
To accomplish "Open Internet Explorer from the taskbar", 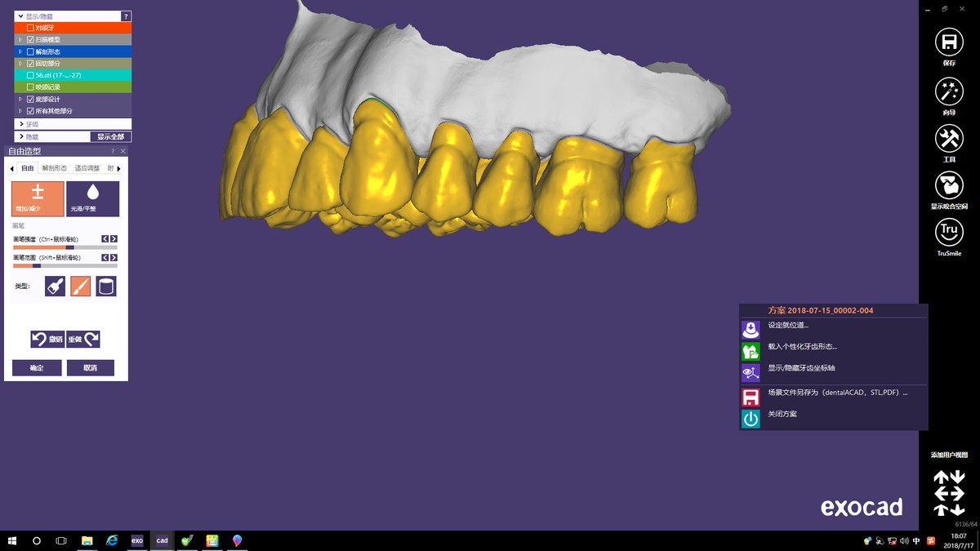I will (x=112, y=540).
